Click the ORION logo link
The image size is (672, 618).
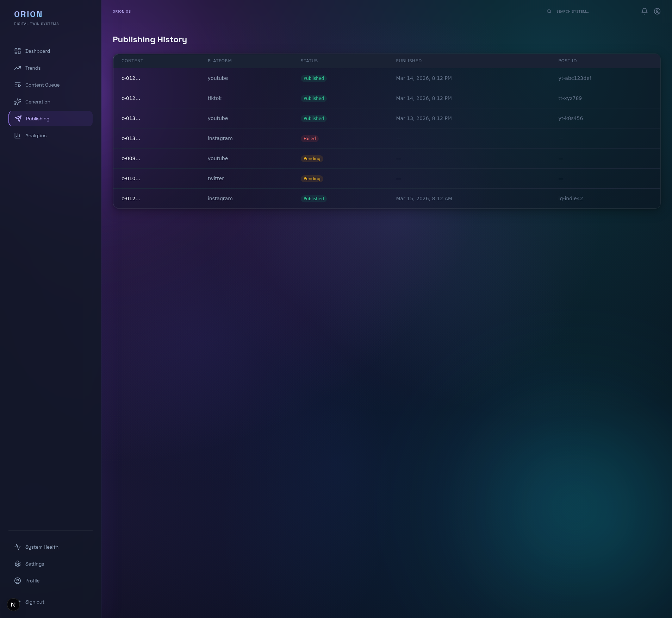[x=28, y=14]
